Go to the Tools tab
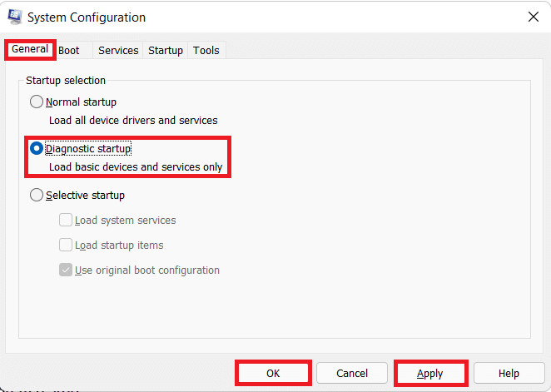 pyautogui.click(x=206, y=51)
